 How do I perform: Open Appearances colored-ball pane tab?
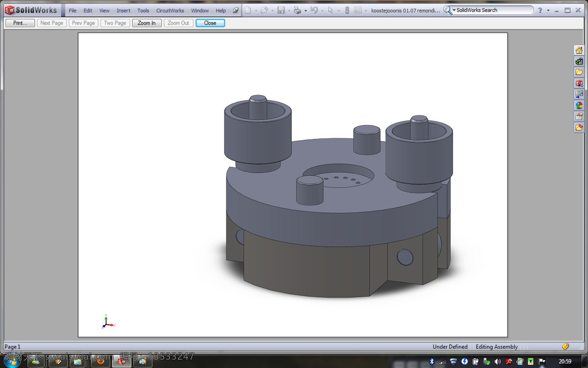point(579,105)
